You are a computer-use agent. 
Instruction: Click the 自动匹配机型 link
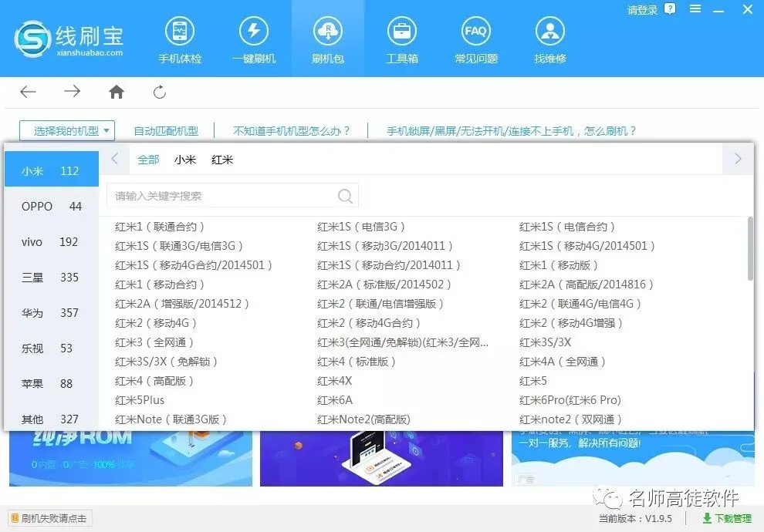pos(166,131)
